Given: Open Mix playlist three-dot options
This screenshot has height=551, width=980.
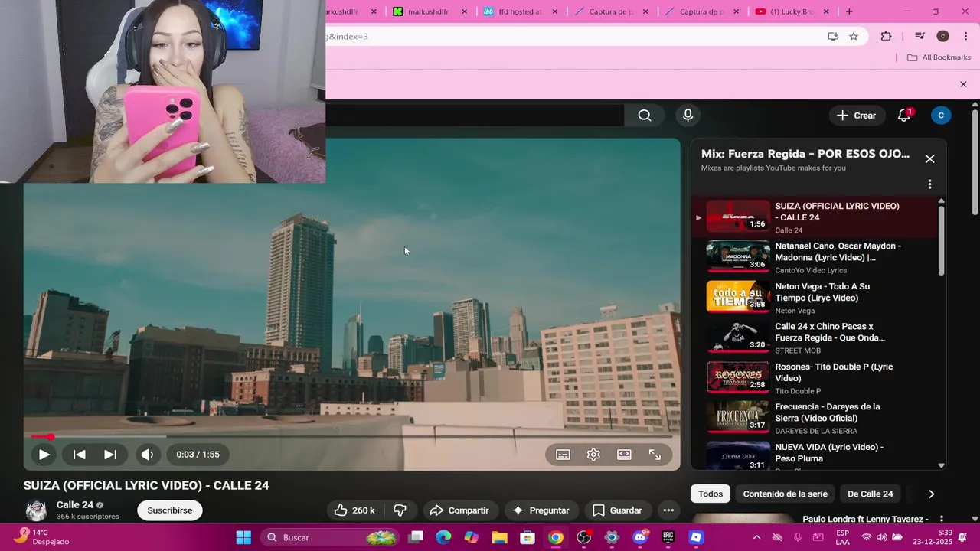Looking at the screenshot, I should pos(929,184).
